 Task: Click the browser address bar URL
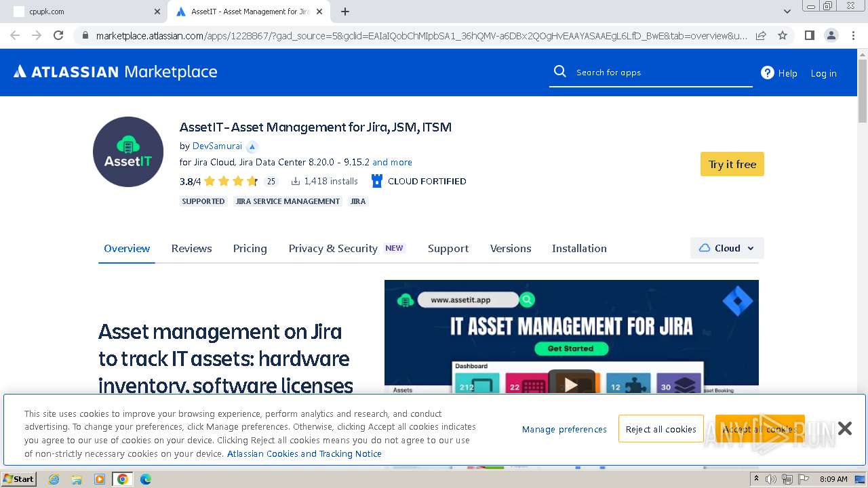(x=421, y=35)
